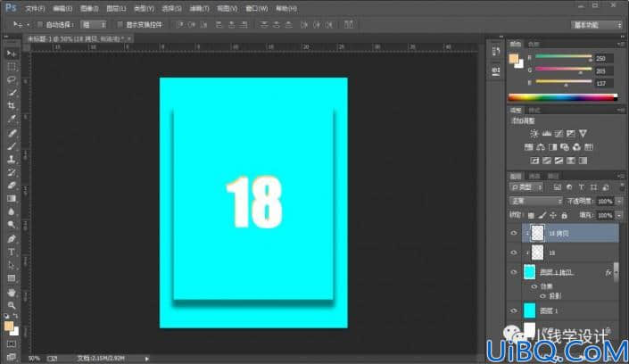Add a Curves adjustment layer
The height and width of the screenshot is (364, 629).
559,134
